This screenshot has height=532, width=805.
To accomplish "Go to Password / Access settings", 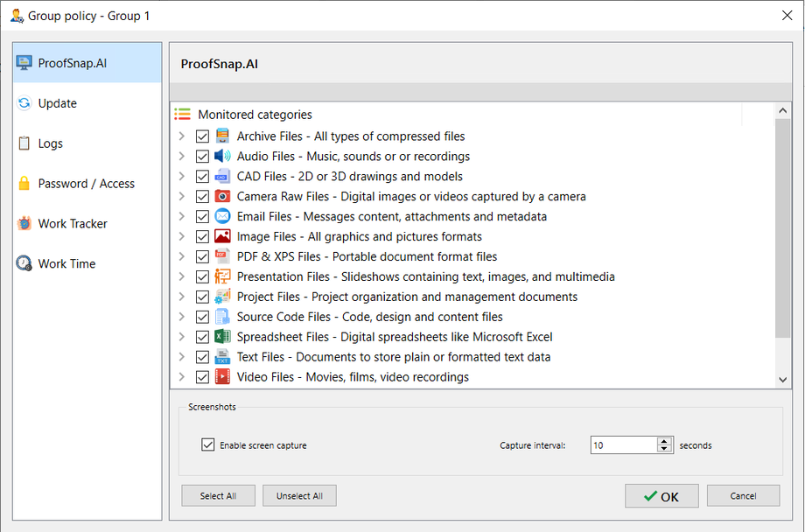I will pyautogui.click(x=87, y=183).
